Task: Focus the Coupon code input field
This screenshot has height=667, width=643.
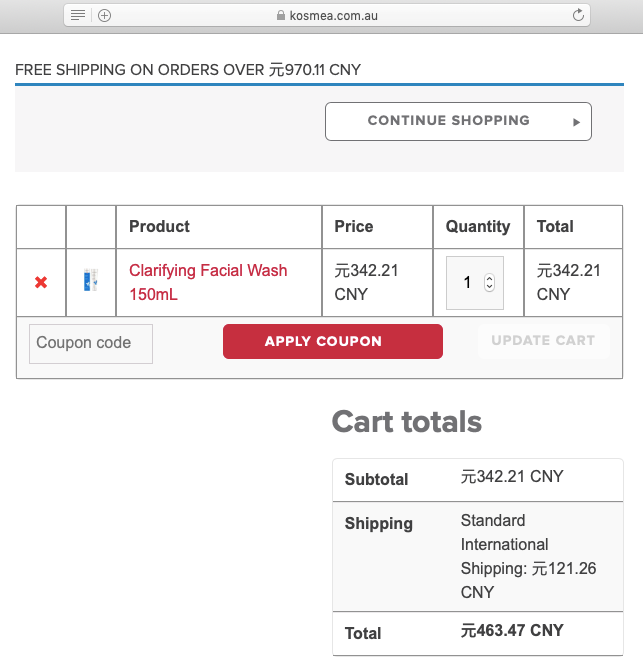Action: coord(91,344)
